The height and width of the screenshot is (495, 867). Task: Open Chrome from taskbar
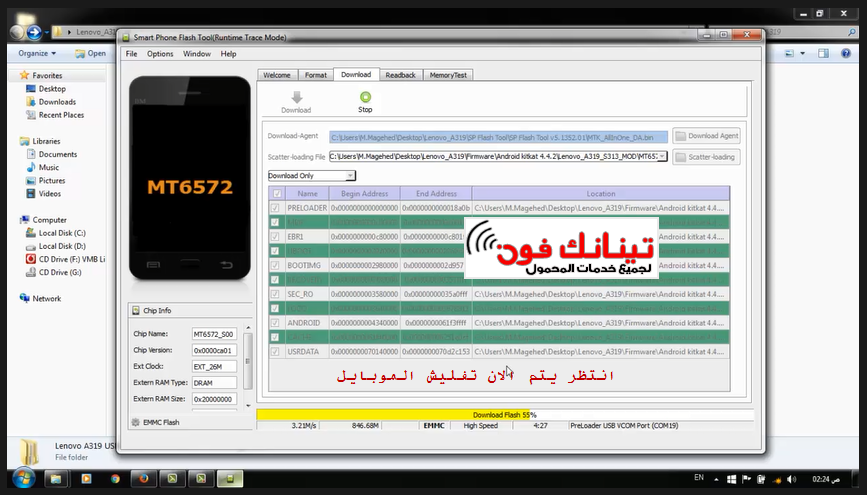click(x=115, y=479)
